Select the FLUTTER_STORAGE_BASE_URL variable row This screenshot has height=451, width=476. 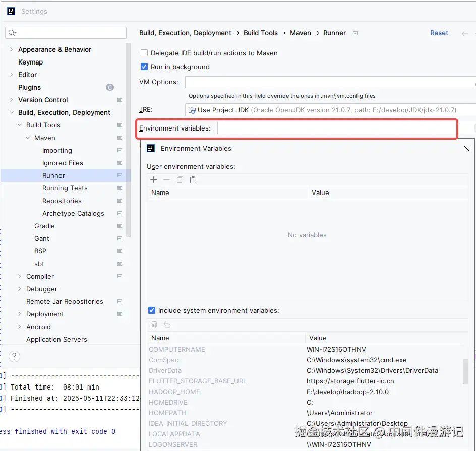(x=306, y=381)
